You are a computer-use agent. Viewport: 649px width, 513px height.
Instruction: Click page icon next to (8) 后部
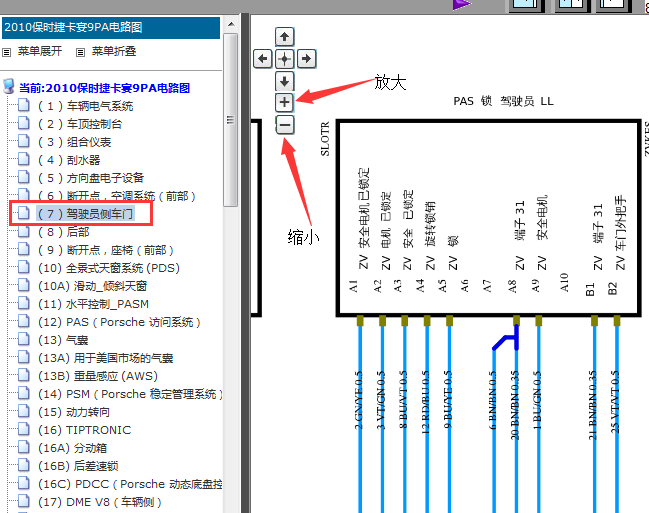[24, 231]
